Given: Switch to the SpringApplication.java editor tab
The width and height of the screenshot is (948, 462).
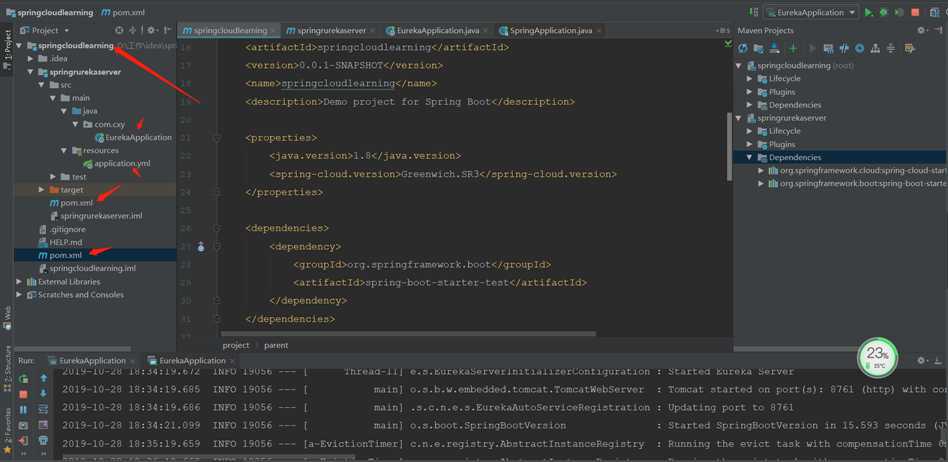Looking at the screenshot, I should [550, 30].
